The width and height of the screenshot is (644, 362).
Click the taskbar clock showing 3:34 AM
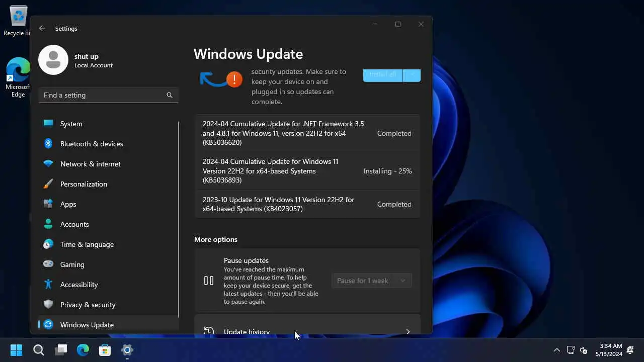pyautogui.click(x=609, y=350)
